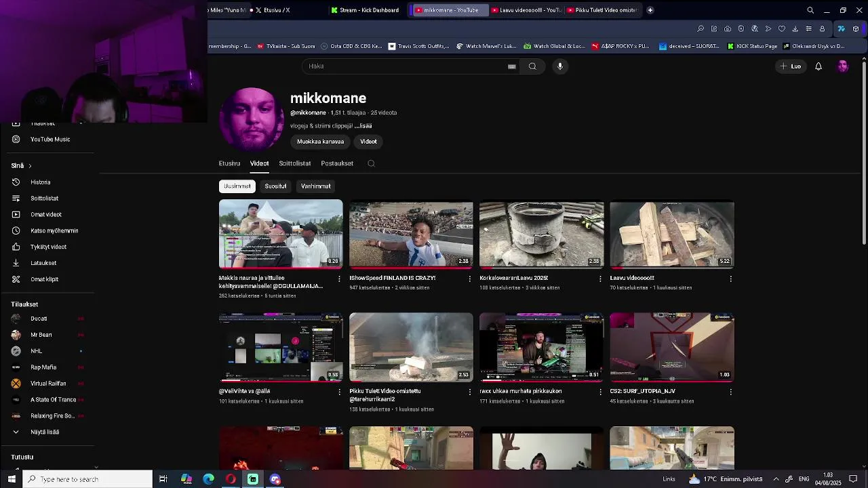Open more options for raxx uhkaa murhata video

(600, 392)
